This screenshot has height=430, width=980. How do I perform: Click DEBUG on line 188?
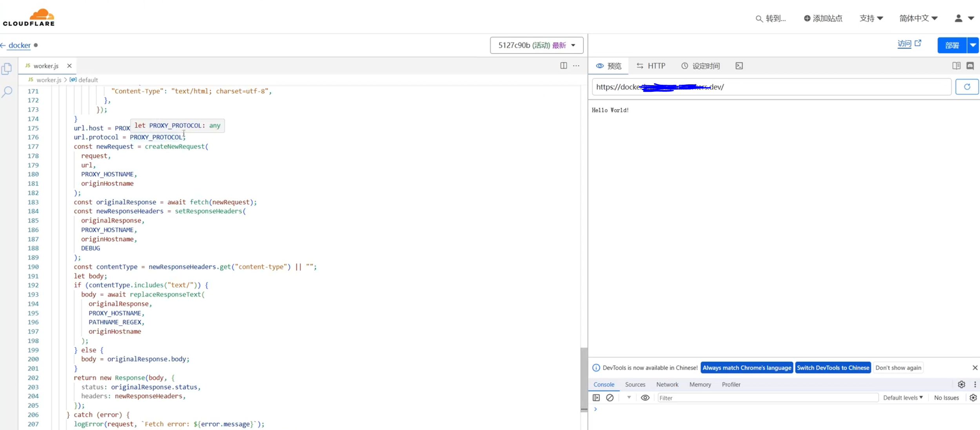click(x=91, y=248)
